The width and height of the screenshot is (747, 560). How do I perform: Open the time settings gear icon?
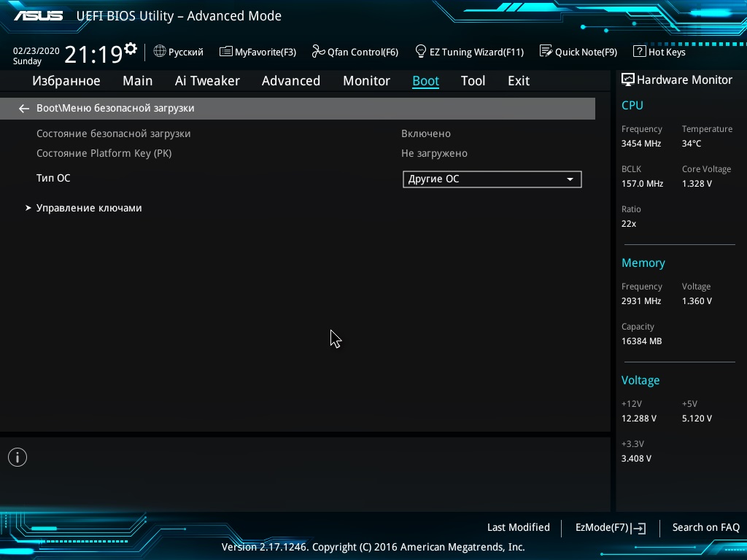tap(131, 49)
